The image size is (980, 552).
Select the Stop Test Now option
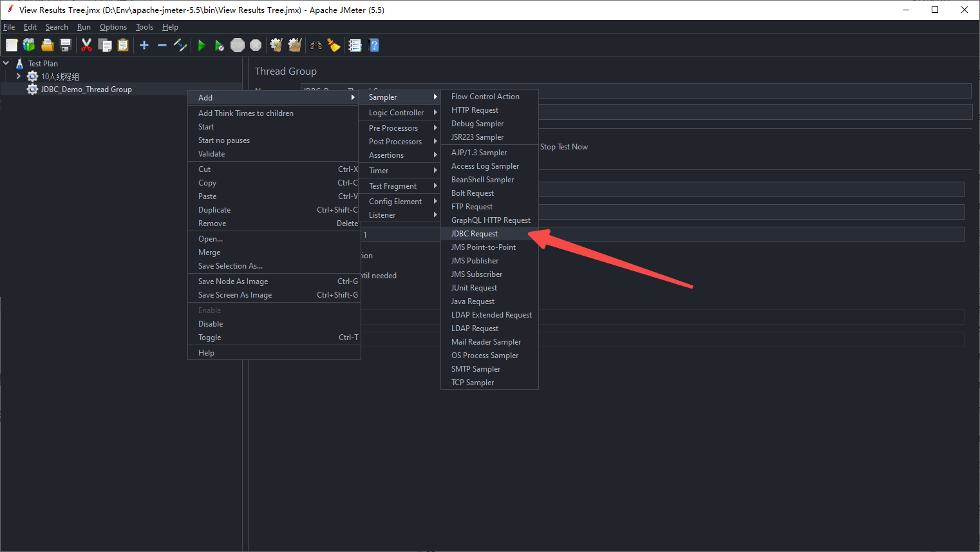[563, 147]
